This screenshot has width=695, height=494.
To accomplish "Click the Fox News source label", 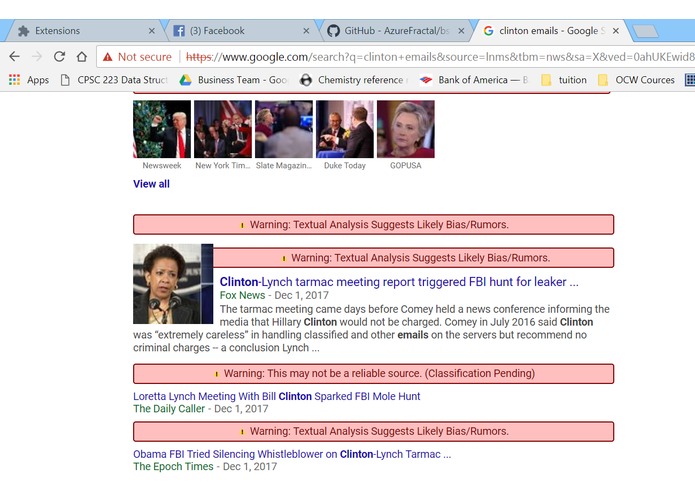I will (x=242, y=295).
